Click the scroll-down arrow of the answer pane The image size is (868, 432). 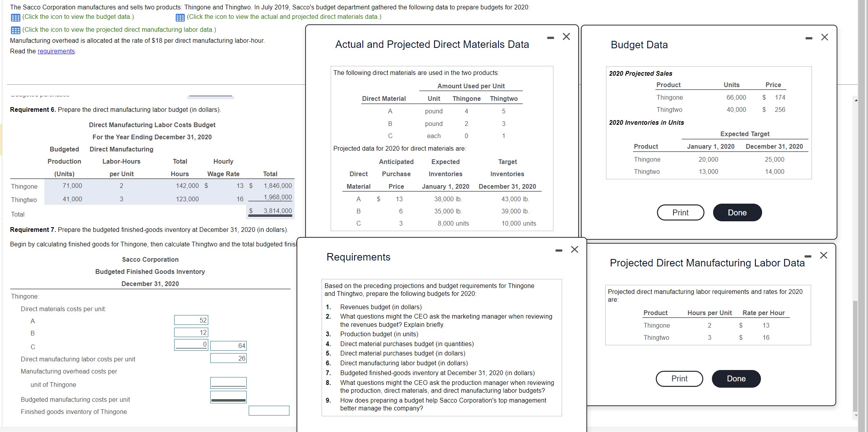pos(856,416)
